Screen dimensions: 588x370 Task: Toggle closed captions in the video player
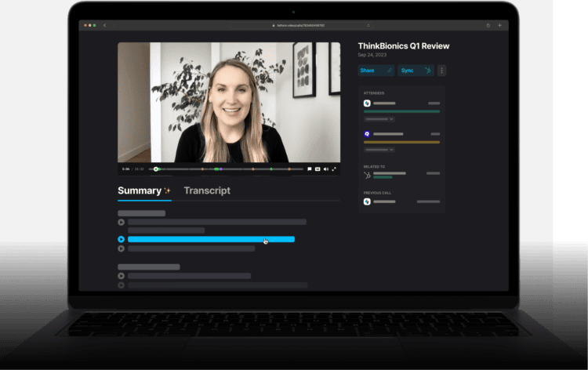click(x=318, y=169)
